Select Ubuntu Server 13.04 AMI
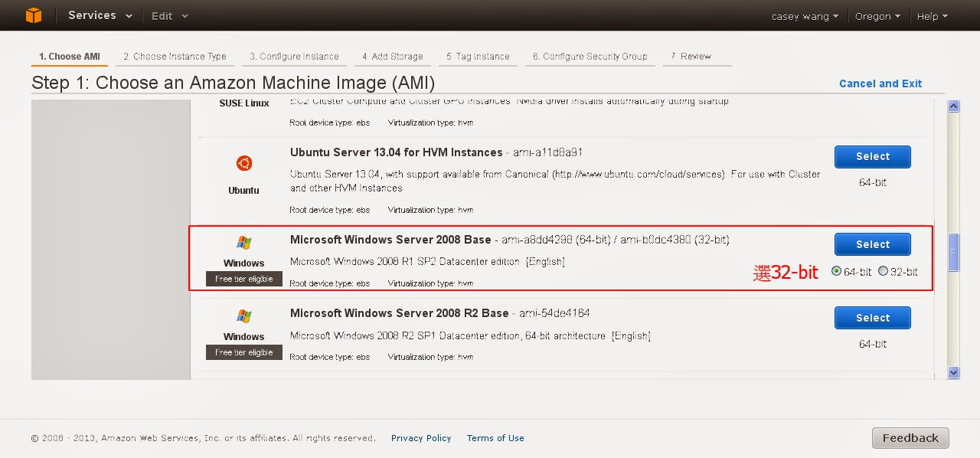Image resolution: width=980 pixels, height=458 pixels. [872, 156]
